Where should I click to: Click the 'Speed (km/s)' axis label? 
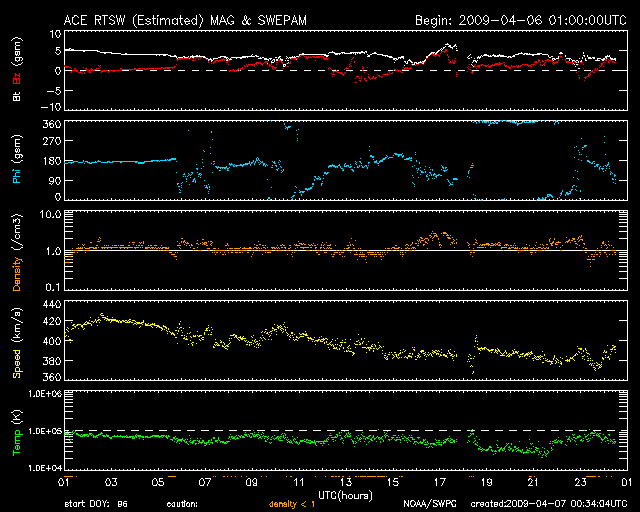tap(17, 343)
